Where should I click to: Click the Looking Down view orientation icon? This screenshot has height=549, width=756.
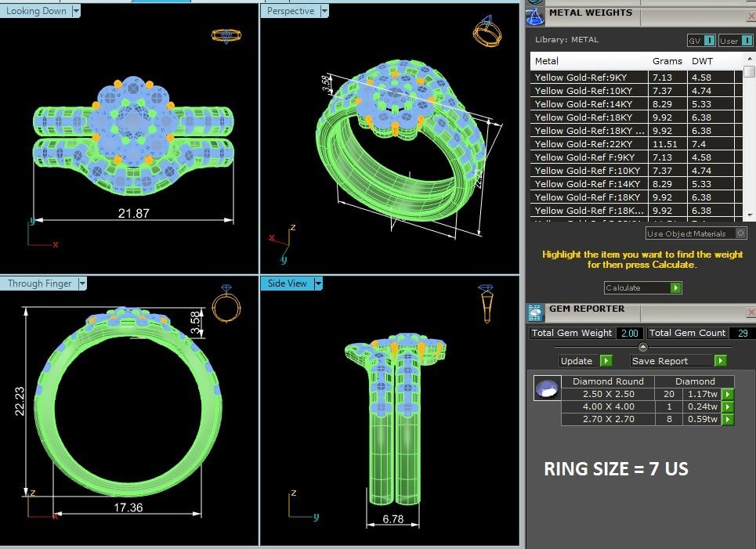point(225,35)
